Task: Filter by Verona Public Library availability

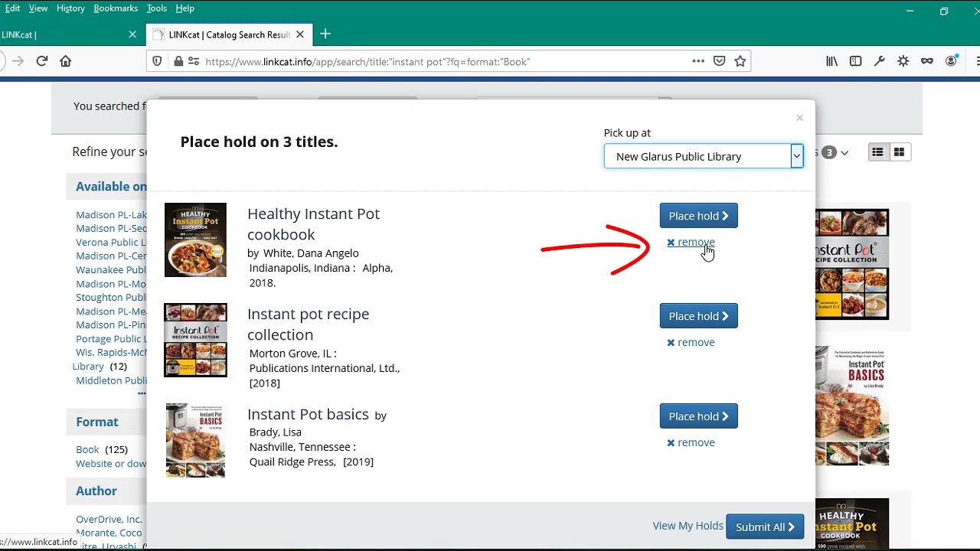Action: coord(111,242)
